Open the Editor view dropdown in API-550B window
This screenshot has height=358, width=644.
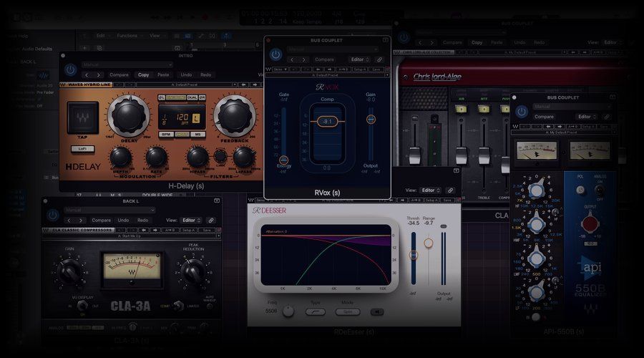click(x=587, y=117)
